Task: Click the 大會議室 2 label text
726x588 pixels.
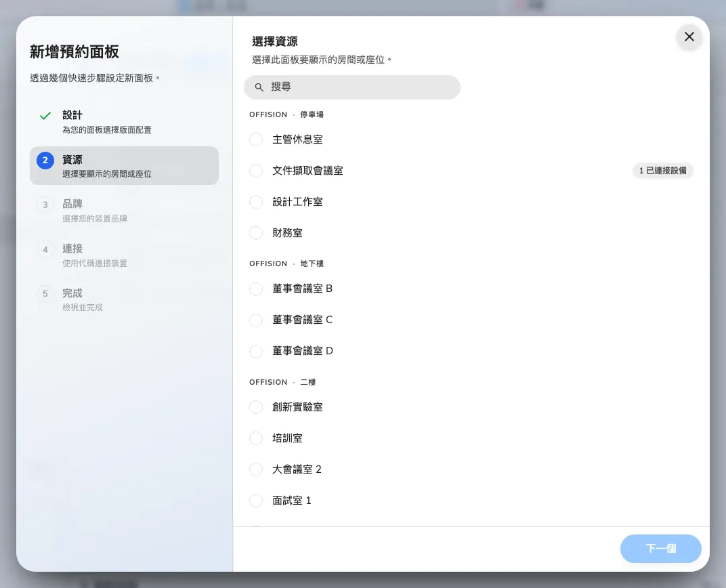Action: pos(297,469)
